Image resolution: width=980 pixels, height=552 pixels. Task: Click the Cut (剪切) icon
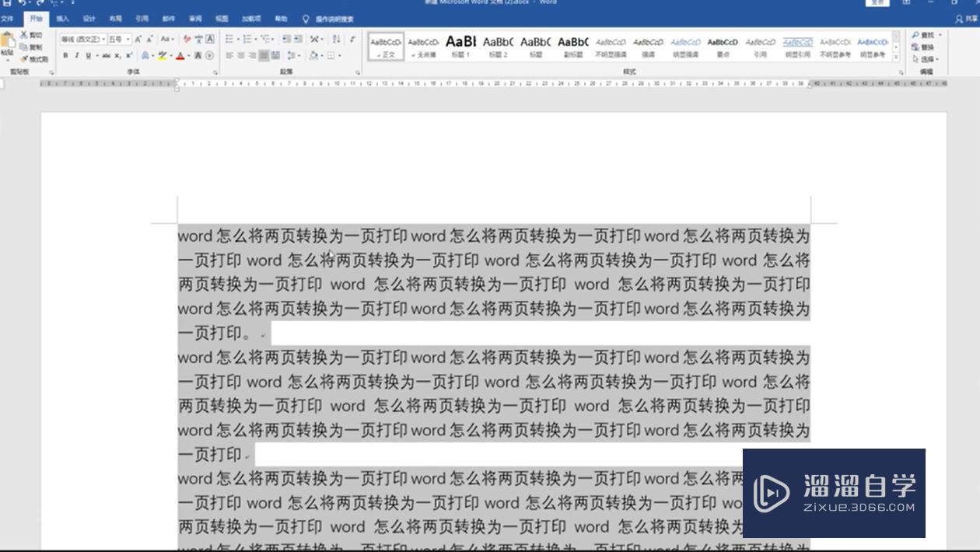pyautogui.click(x=23, y=34)
